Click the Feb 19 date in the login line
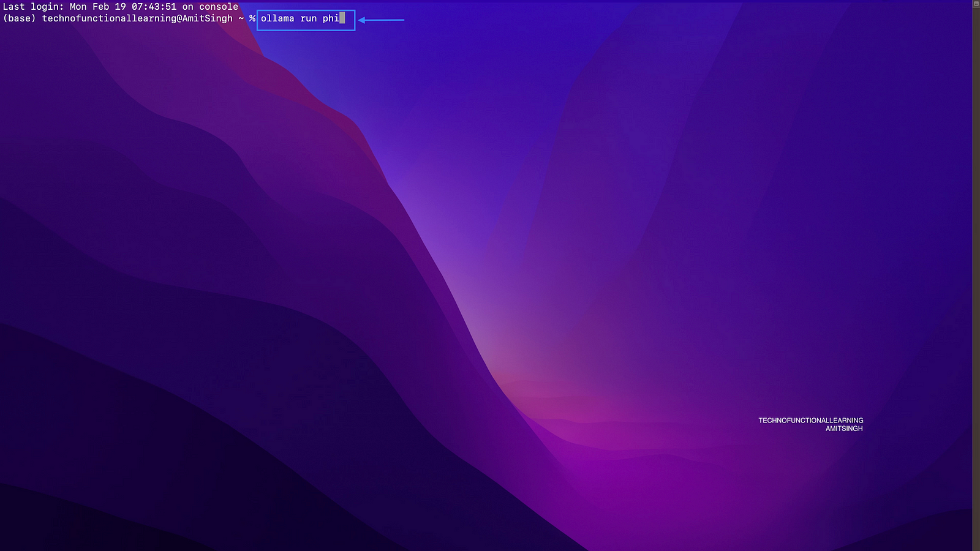 [109, 7]
